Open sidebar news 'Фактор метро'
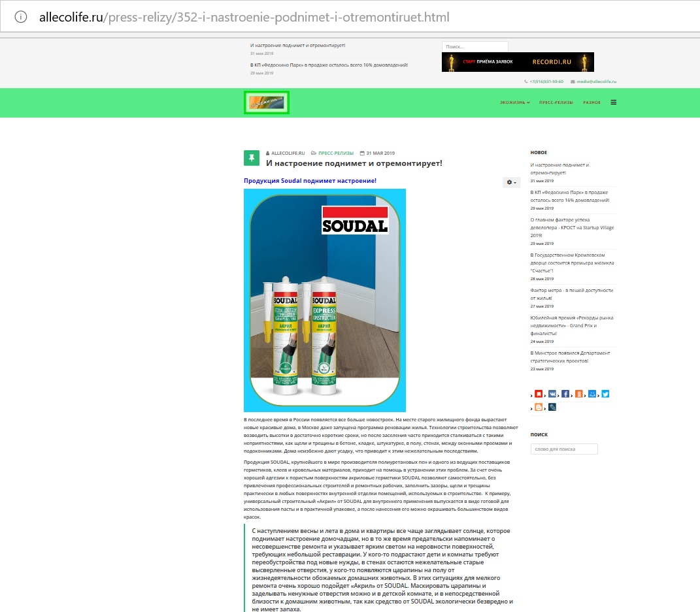The image size is (700, 612). [571, 294]
